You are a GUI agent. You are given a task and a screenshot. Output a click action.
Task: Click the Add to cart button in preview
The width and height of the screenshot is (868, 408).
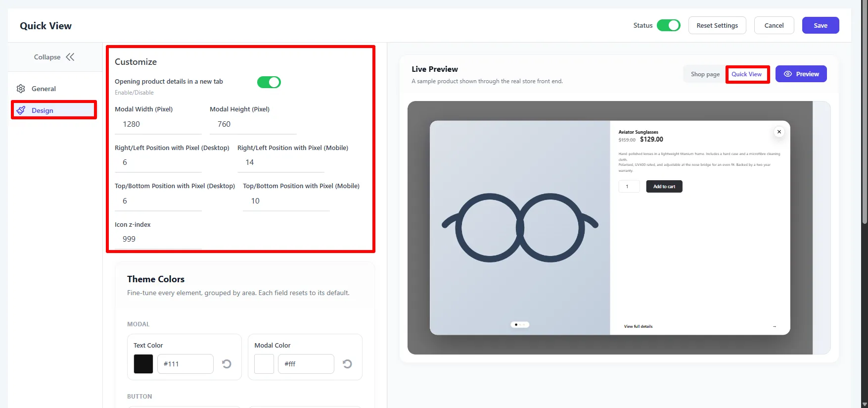click(x=664, y=187)
